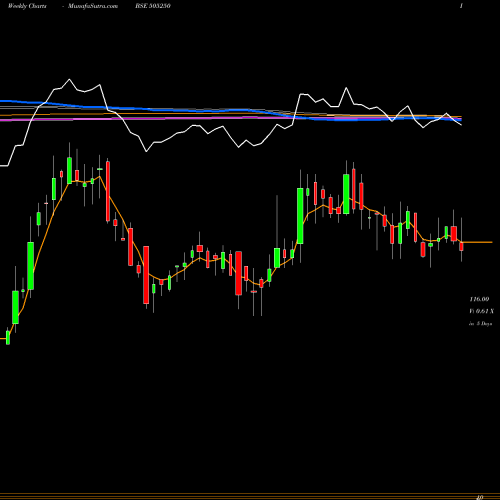The width and height of the screenshot is (500, 500).
Task: Click the "in 5 Days" label
Action: tap(480, 323)
